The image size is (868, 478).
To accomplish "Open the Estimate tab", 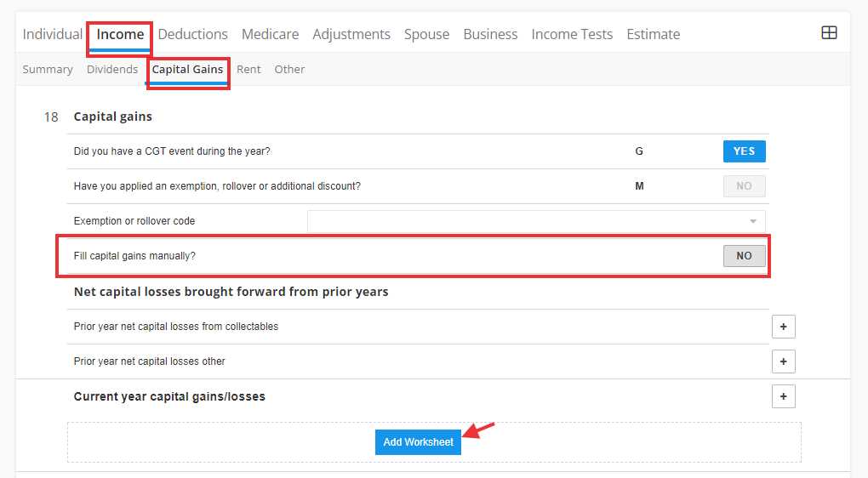I will (654, 34).
